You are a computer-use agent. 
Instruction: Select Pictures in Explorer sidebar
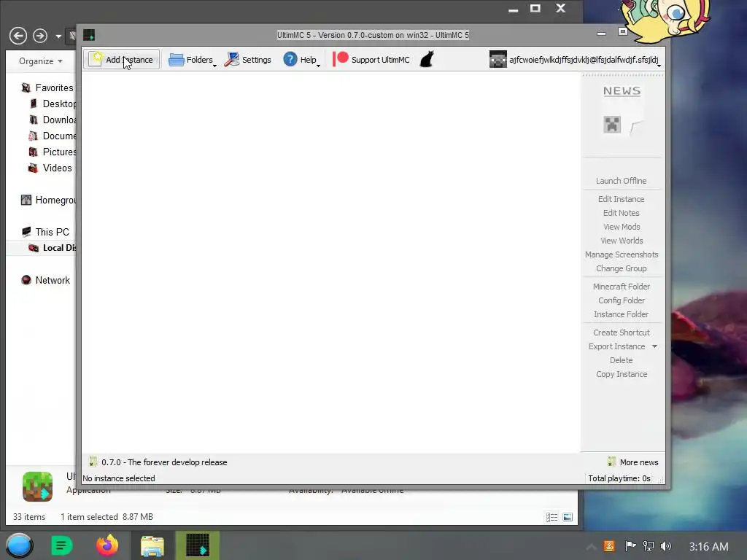[x=52, y=152]
